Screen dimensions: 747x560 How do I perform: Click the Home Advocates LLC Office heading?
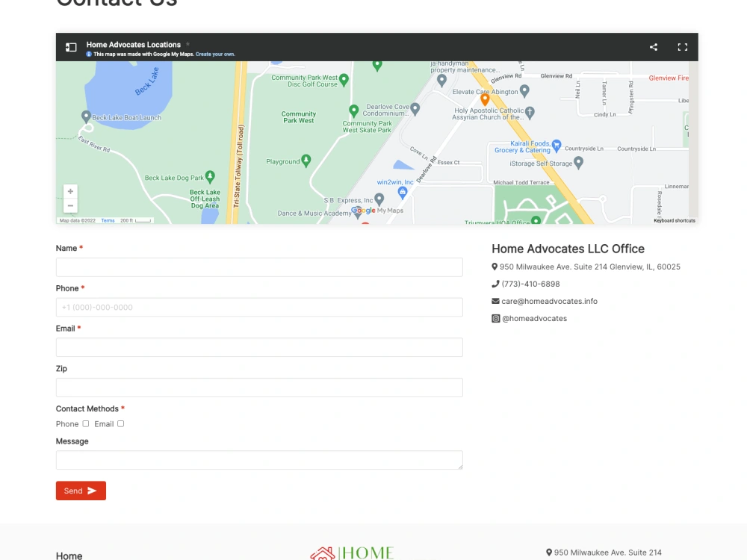coord(568,249)
